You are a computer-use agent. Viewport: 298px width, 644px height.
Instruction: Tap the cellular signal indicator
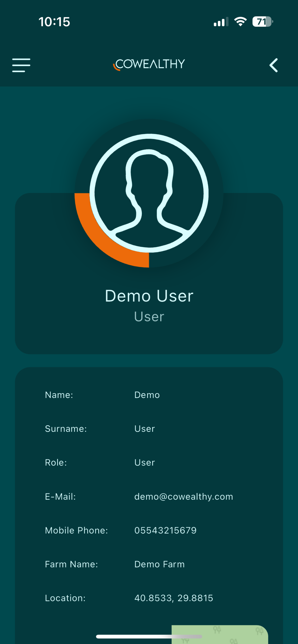221,22
